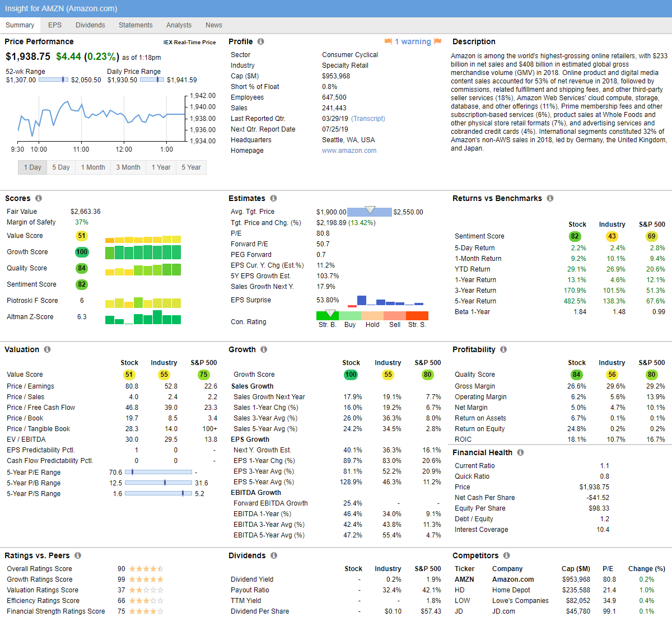This screenshot has width=672, height=617.
Task: Click the info icon beside Growth heading
Action: (264, 349)
